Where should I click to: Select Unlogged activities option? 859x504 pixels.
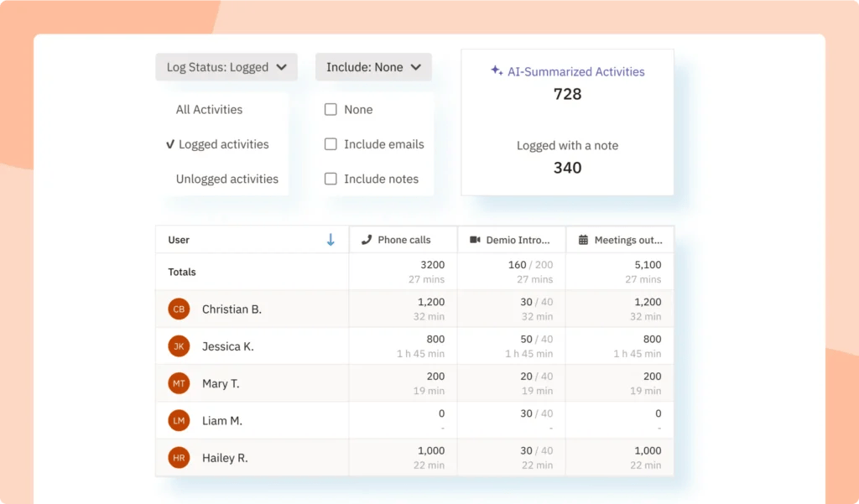point(226,179)
